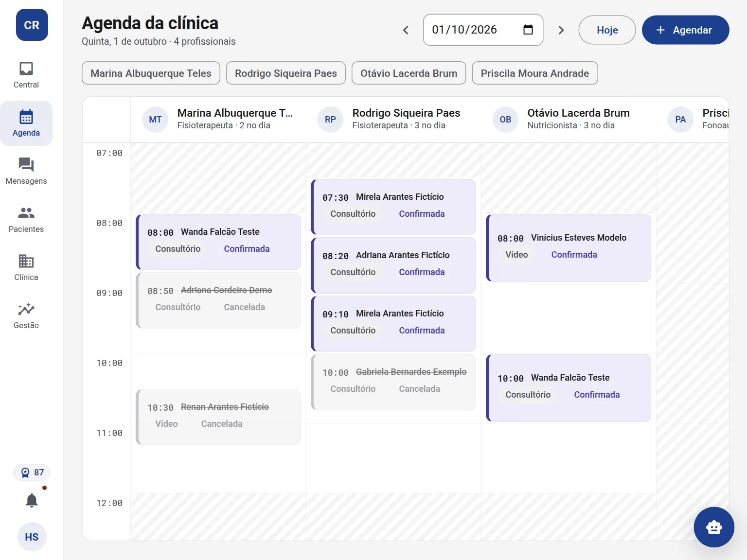Open cancelled 08:50 Adriana Cordeiro Demo appointment

[218, 300]
